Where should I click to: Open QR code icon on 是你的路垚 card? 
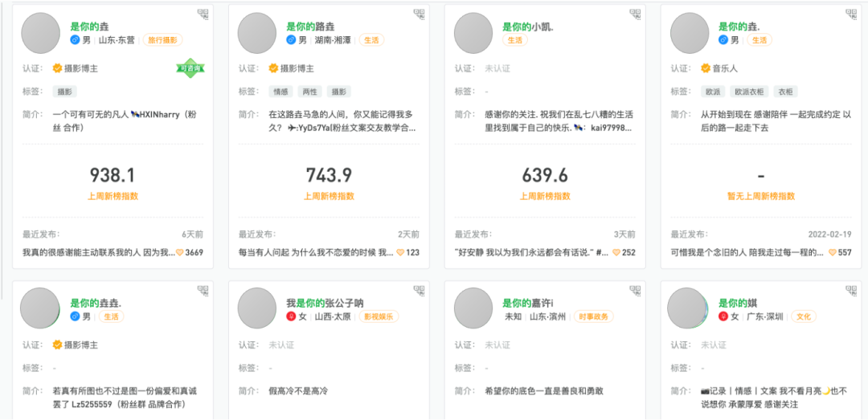[419, 14]
